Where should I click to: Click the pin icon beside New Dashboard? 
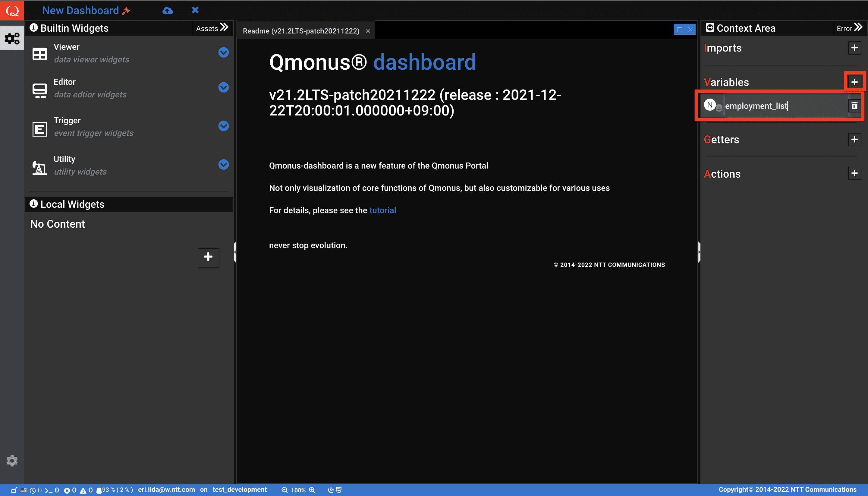click(x=126, y=11)
